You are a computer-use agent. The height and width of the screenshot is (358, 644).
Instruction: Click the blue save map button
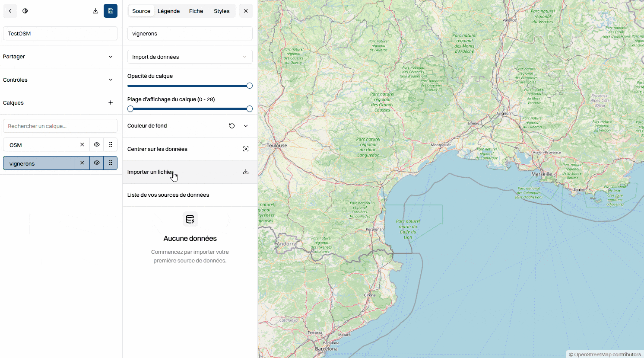[x=111, y=11]
